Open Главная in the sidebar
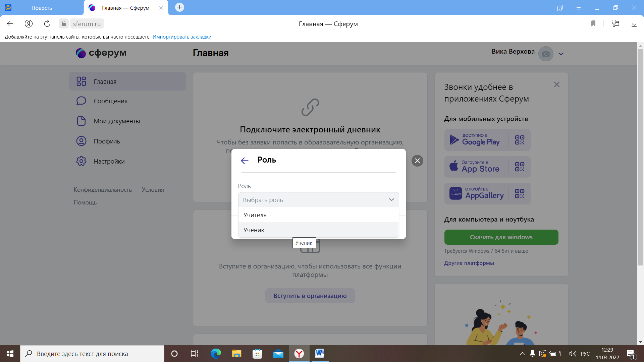The height and width of the screenshot is (362, 644). (127, 81)
